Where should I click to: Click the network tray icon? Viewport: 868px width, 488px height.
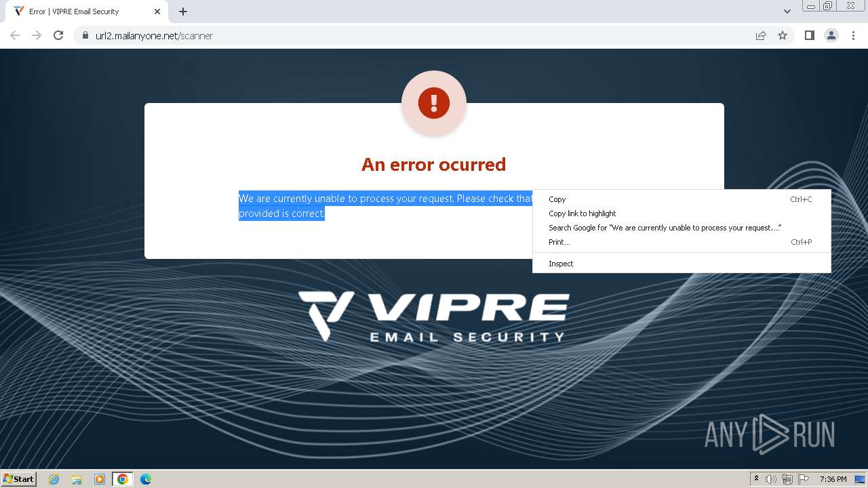point(787,479)
